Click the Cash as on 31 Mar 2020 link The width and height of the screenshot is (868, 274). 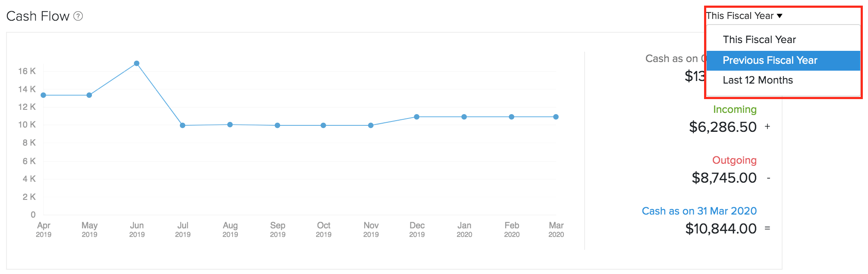coord(699,211)
